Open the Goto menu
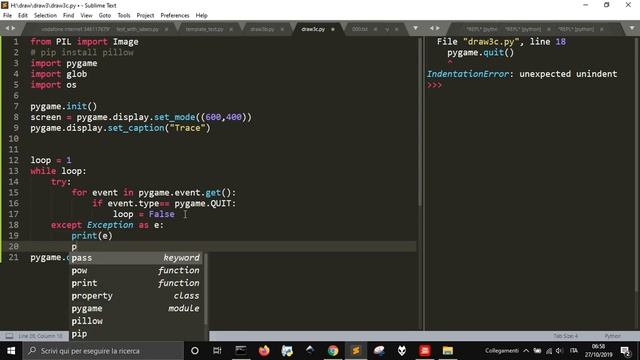 [x=104, y=15]
